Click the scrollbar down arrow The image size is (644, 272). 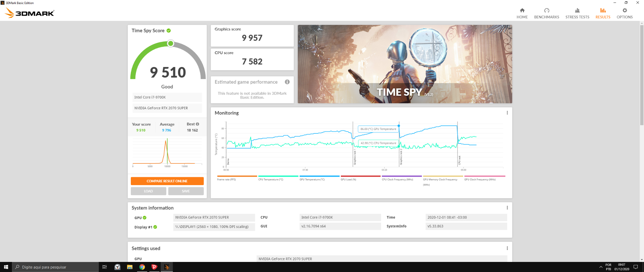point(642,260)
